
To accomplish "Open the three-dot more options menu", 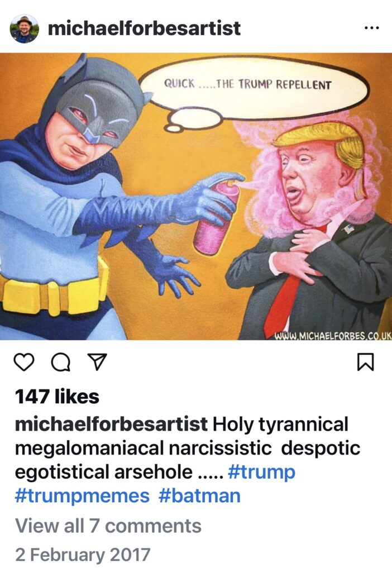I will [371, 28].
